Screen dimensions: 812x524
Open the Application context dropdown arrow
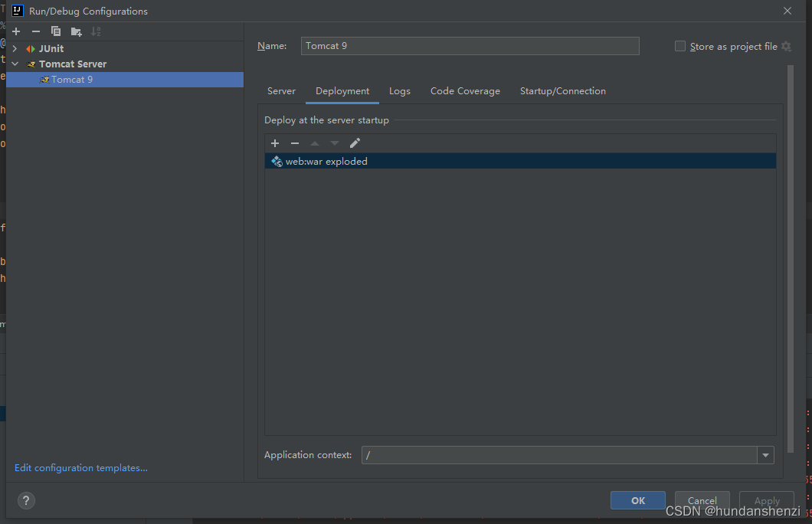coord(765,455)
